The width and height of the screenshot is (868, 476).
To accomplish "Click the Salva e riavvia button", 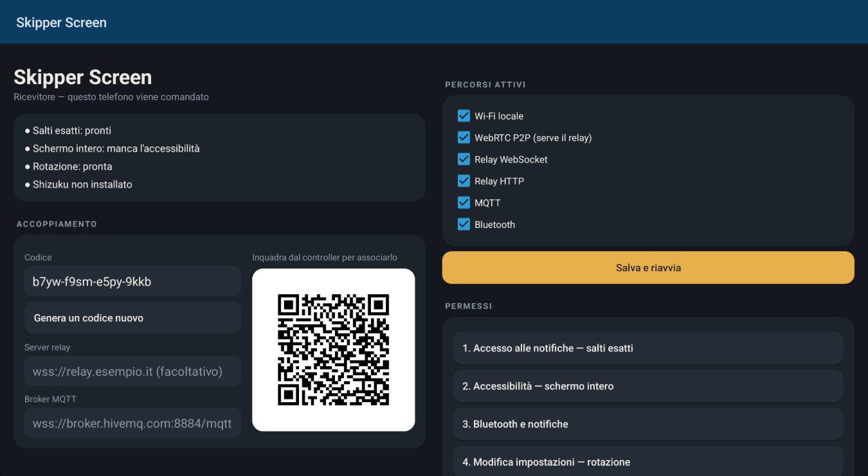I will click(x=648, y=267).
